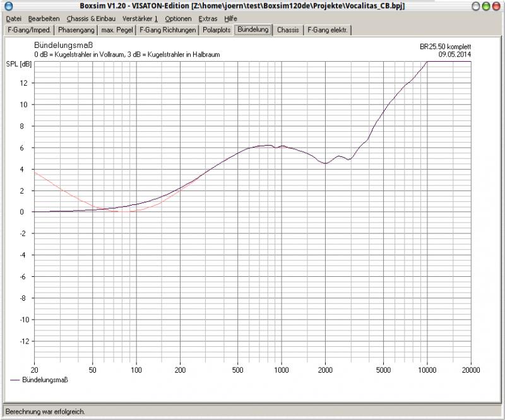Image resolution: width=505 pixels, height=420 pixels.
Task: Click the status bar message 'Berechnung war erfolgreich'
Action: [45, 411]
